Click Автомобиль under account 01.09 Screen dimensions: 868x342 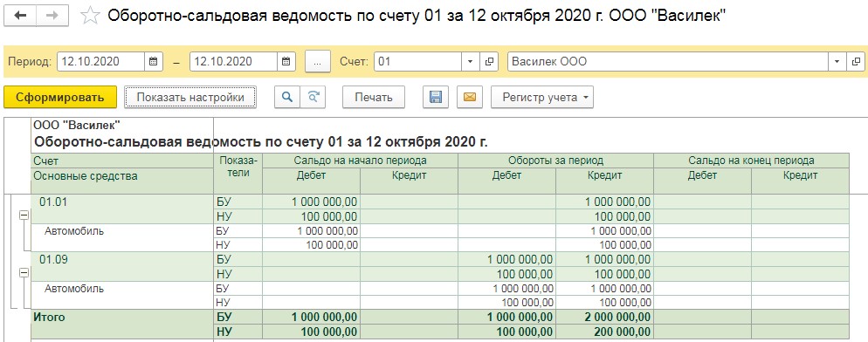click(74, 288)
